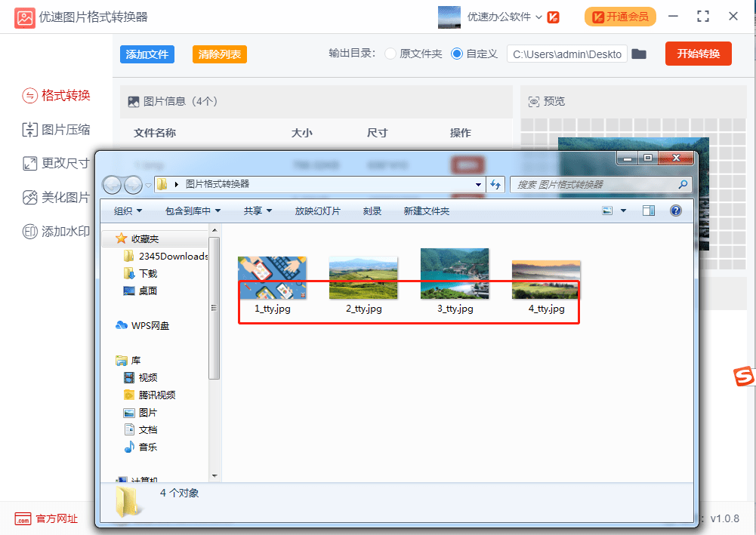Click the 搜索 图片格式转换器 search box
The height and width of the screenshot is (535, 756).
600,184
